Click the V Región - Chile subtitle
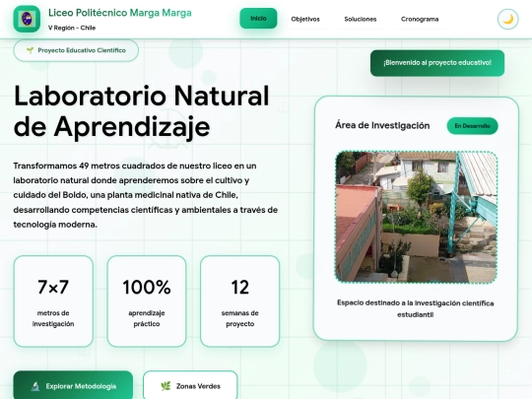 tap(72, 28)
